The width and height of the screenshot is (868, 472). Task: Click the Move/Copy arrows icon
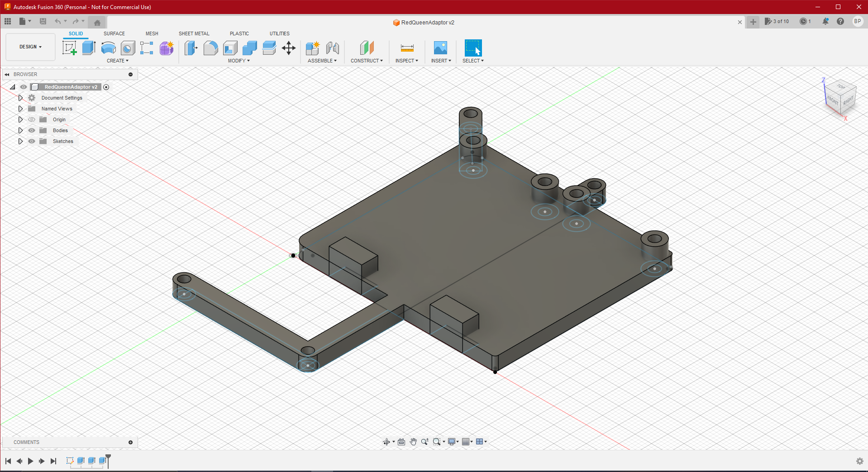(x=289, y=48)
